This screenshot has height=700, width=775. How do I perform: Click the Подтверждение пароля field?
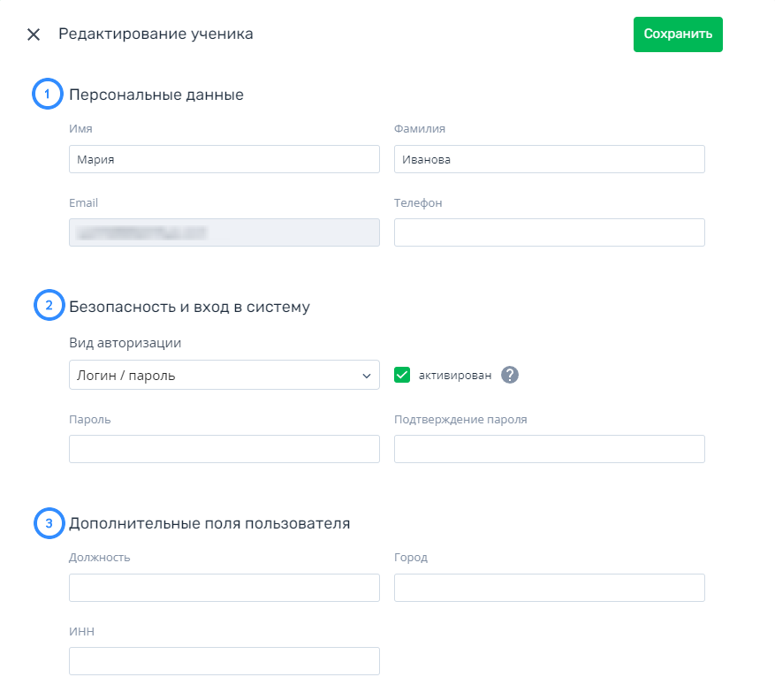click(x=549, y=449)
